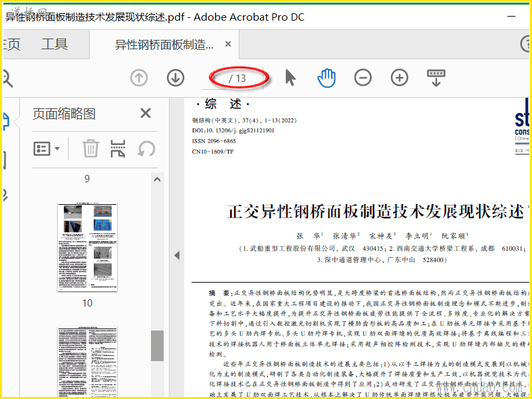Select the arrow selection tool
The height and width of the screenshot is (399, 532).
[x=290, y=78]
